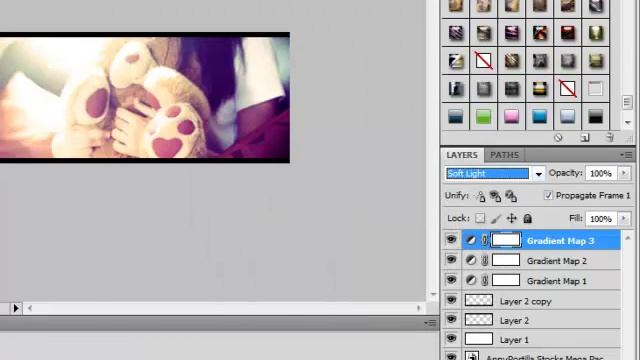Click the Styles panel scrollbar thumb

(627, 102)
